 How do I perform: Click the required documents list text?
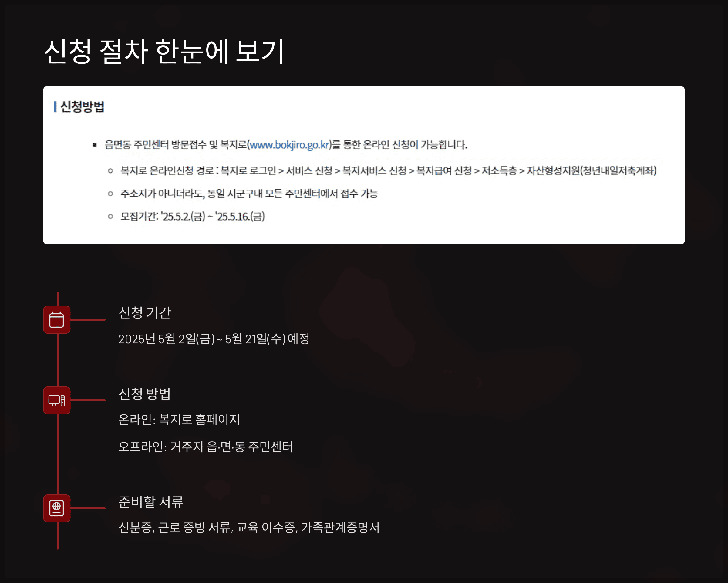[249, 527]
